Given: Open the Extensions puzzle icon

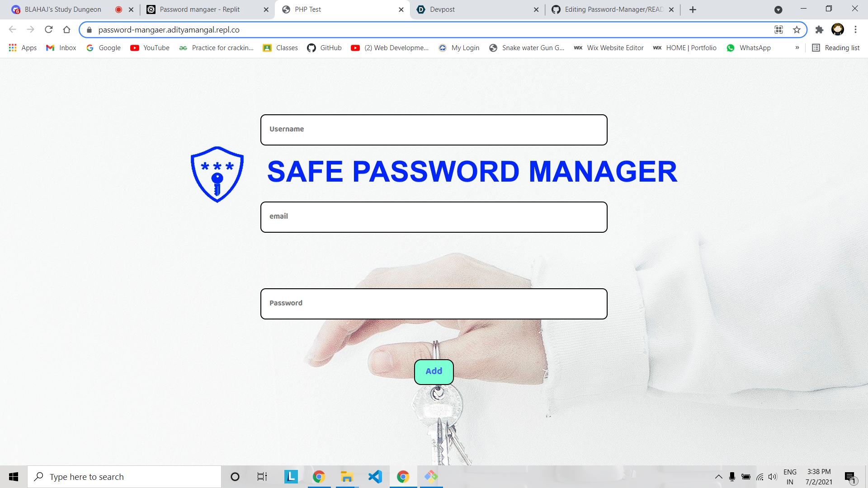Looking at the screenshot, I should click(819, 30).
